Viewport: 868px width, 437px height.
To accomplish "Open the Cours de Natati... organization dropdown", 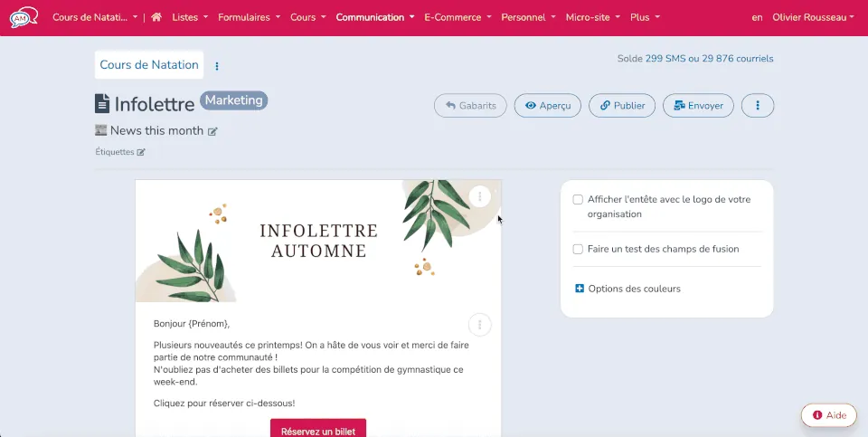I will [x=95, y=17].
